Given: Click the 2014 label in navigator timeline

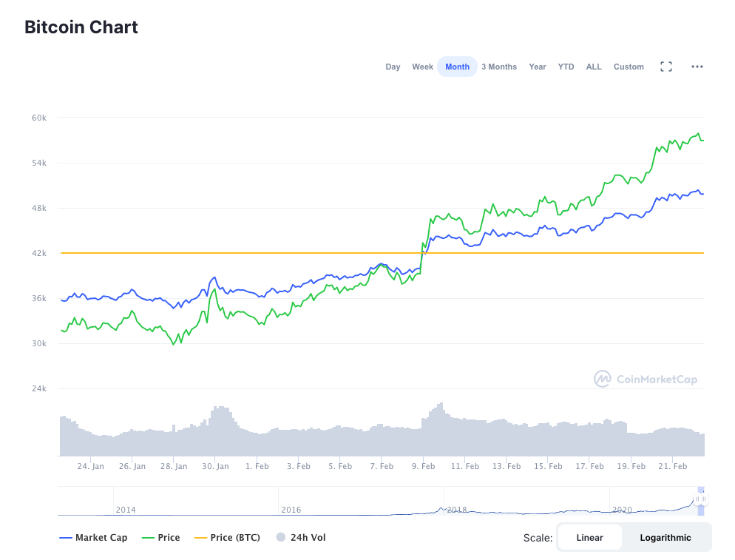Looking at the screenshot, I should pyautogui.click(x=126, y=510).
